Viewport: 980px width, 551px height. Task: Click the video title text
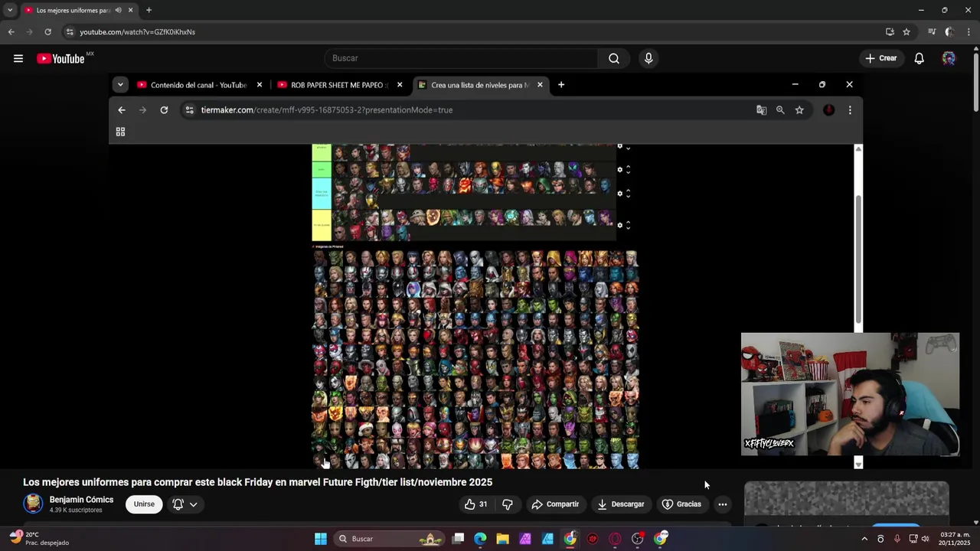click(257, 482)
